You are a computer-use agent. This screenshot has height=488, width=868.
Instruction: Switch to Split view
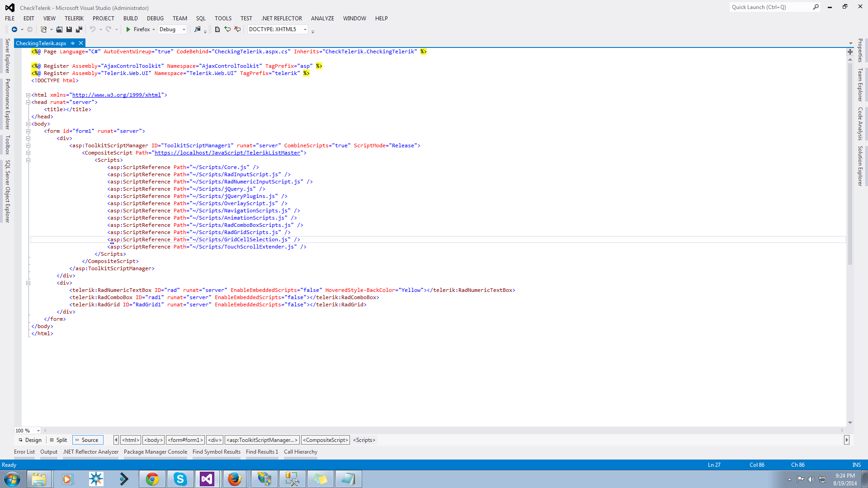pos(58,440)
